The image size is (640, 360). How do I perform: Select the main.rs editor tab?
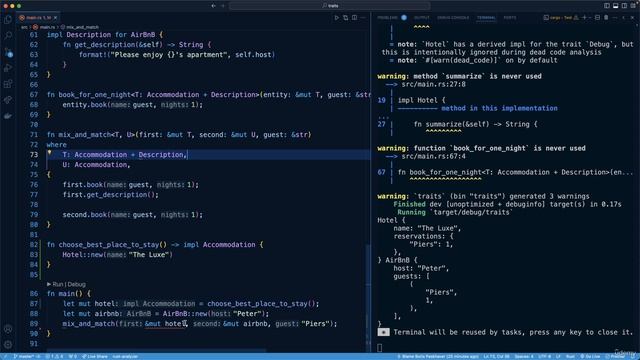(39, 18)
